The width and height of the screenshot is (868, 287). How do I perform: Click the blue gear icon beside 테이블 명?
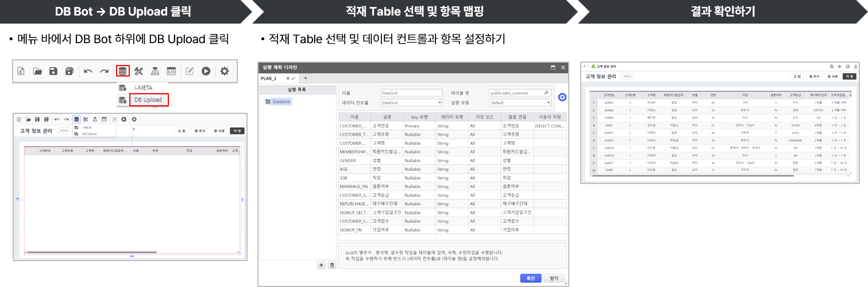(562, 97)
